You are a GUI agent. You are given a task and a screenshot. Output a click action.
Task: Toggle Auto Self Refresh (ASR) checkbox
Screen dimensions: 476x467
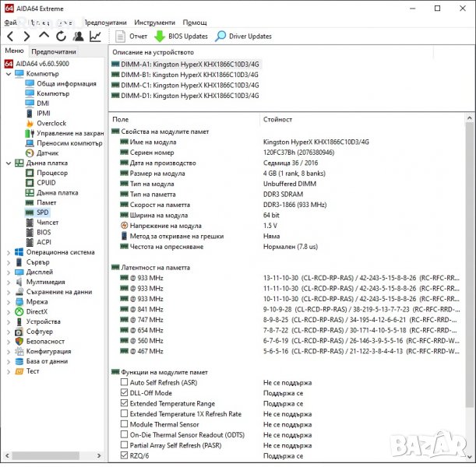125,383
